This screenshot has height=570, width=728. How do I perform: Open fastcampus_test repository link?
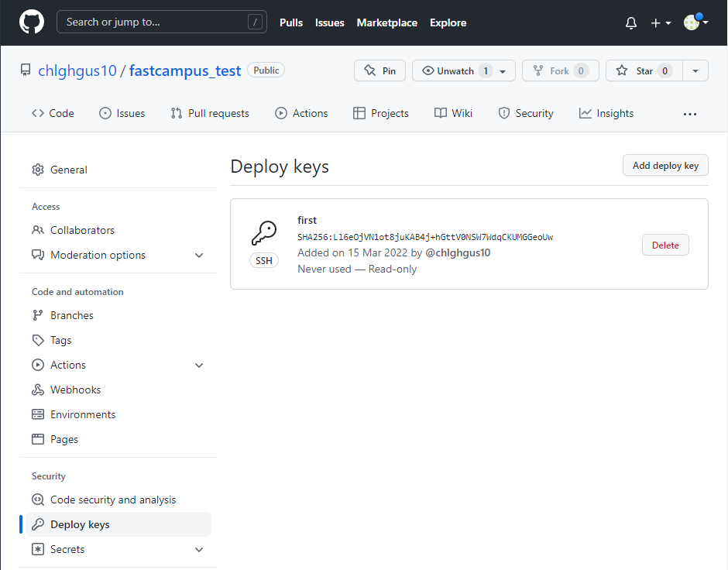click(185, 70)
